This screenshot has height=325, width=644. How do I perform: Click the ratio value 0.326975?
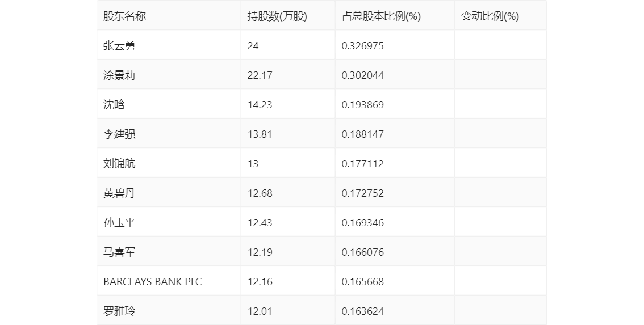(x=363, y=46)
